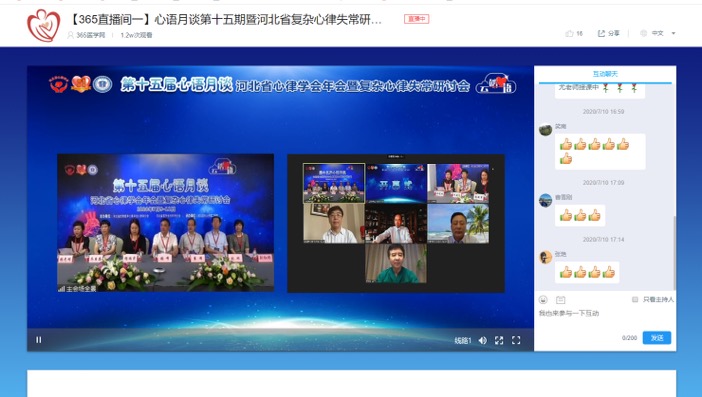This screenshot has height=397, width=702.
Task: Open the 365医学网 author link
Action: pos(90,35)
